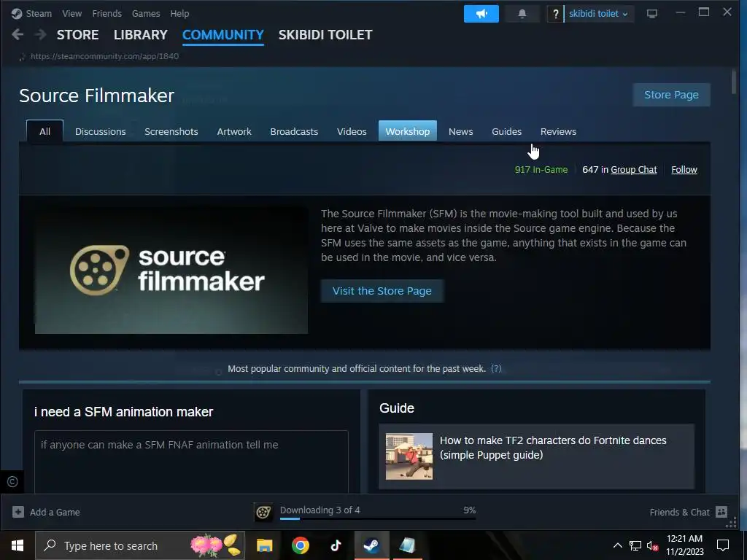This screenshot has width=747, height=560.
Task: Open File Explorer from the taskbar
Action: point(264,545)
